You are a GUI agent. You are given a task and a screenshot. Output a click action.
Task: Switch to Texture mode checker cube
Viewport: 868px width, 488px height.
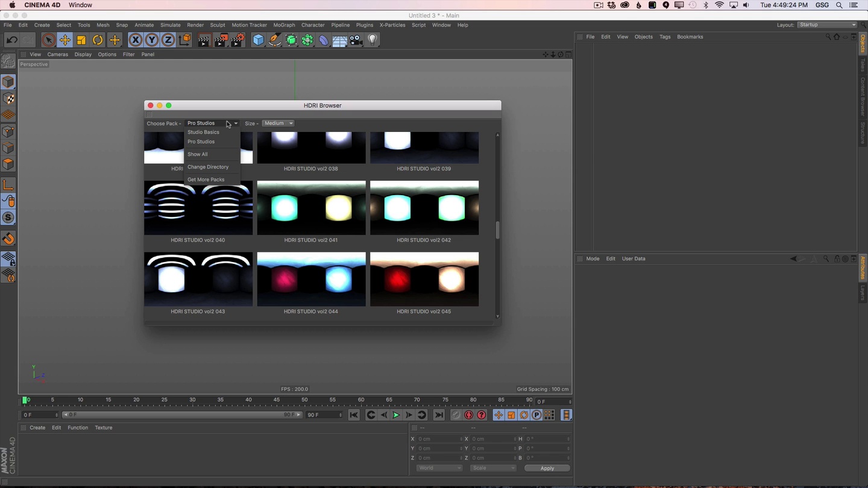click(8, 98)
